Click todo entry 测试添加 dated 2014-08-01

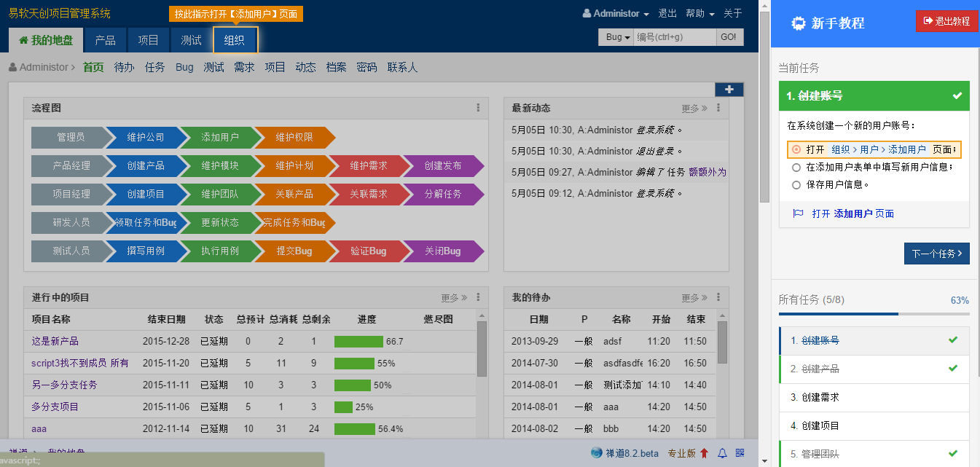622,385
